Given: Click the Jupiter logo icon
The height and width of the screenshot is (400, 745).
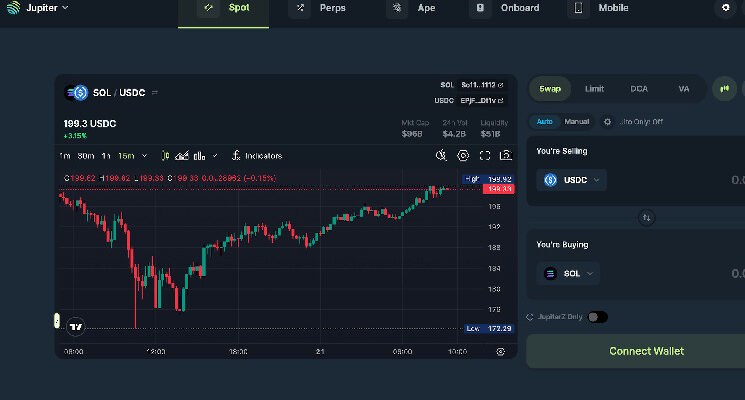Looking at the screenshot, I should 13,8.
